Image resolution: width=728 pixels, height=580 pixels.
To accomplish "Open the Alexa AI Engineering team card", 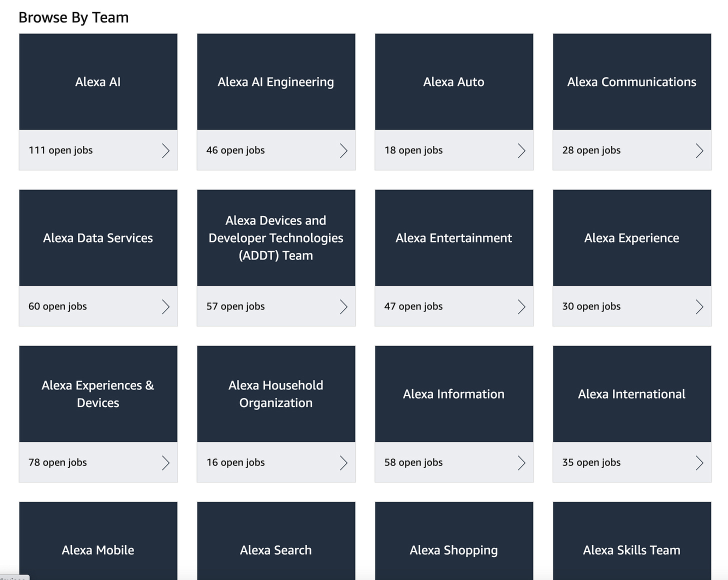I will click(276, 102).
